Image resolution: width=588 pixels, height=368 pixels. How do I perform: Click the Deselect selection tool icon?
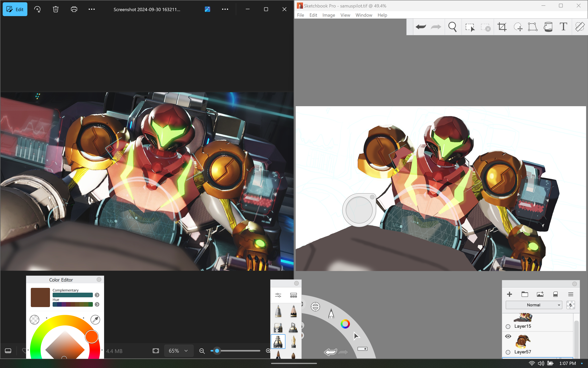pyautogui.click(x=485, y=27)
